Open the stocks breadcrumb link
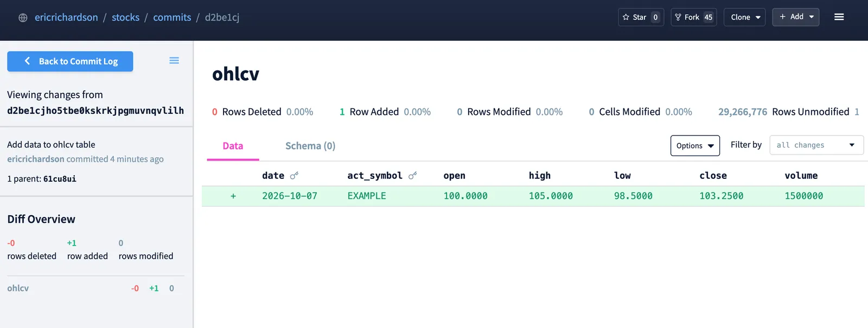The width and height of the screenshot is (868, 328). (x=125, y=17)
